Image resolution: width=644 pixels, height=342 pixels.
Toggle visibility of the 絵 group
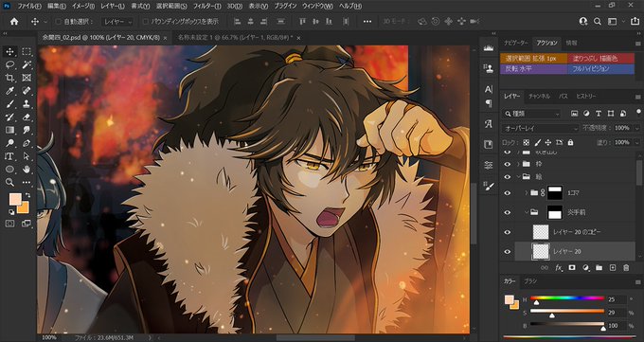[508, 177]
